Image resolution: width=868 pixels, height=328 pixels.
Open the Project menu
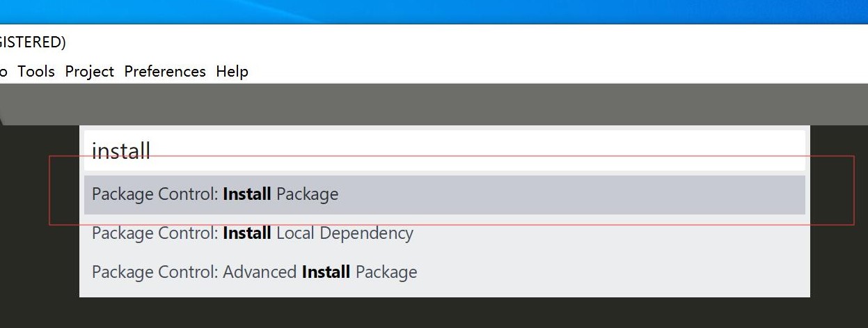point(90,71)
